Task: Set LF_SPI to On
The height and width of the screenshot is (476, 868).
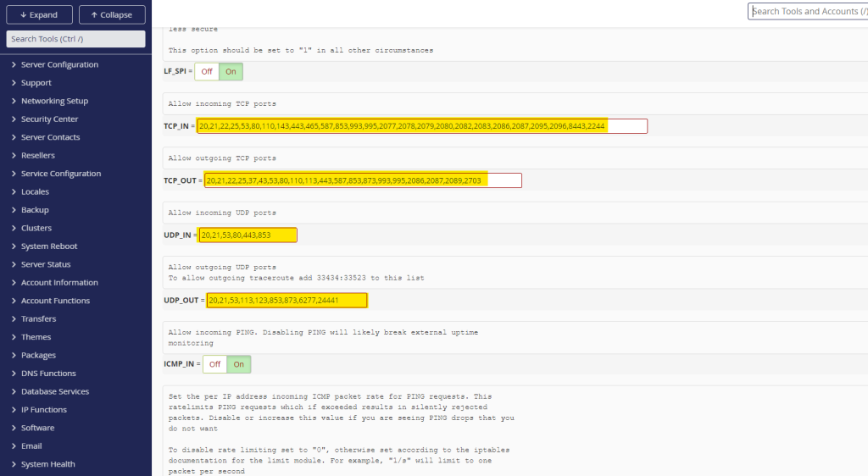Action: click(231, 72)
